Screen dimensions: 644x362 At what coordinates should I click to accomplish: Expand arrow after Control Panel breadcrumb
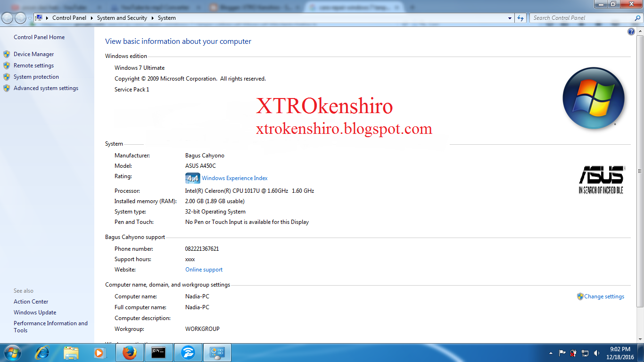tap(91, 18)
